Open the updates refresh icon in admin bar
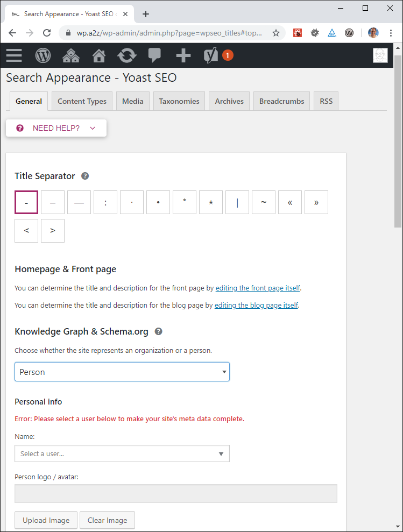Image resolution: width=403 pixels, height=532 pixels. pyautogui.click(x=126, y=55)
